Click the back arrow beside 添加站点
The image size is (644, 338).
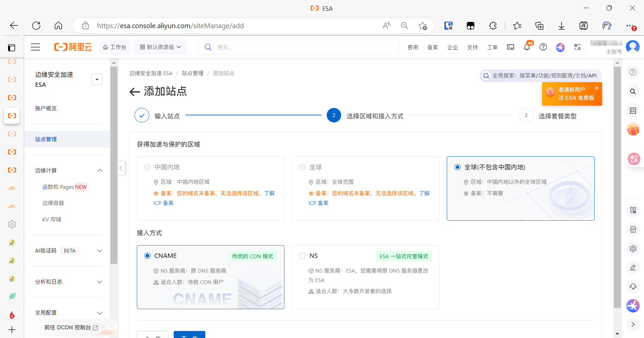135,92
